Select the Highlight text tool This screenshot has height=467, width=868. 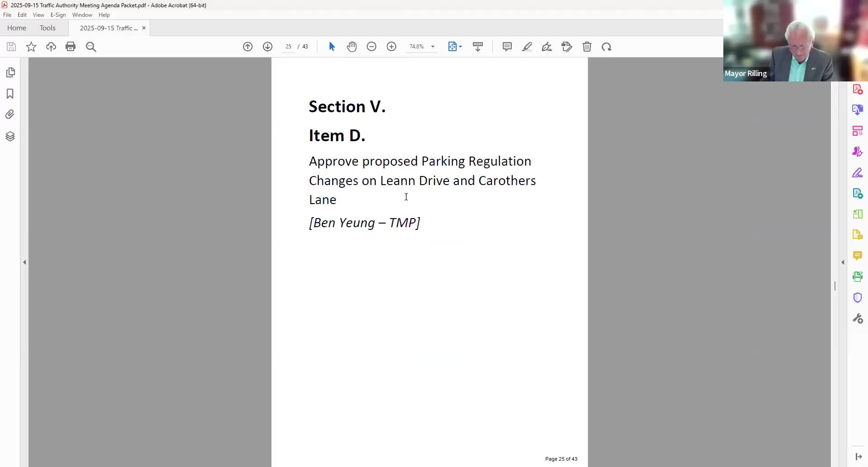(527, 47)
